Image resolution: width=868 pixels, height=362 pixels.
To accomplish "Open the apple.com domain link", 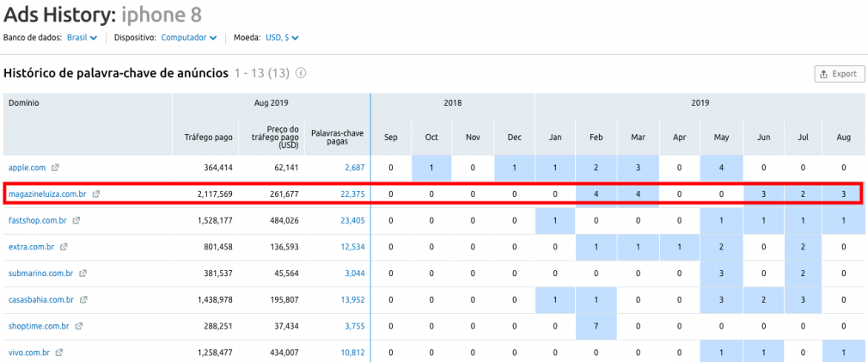I will [28, 168].
